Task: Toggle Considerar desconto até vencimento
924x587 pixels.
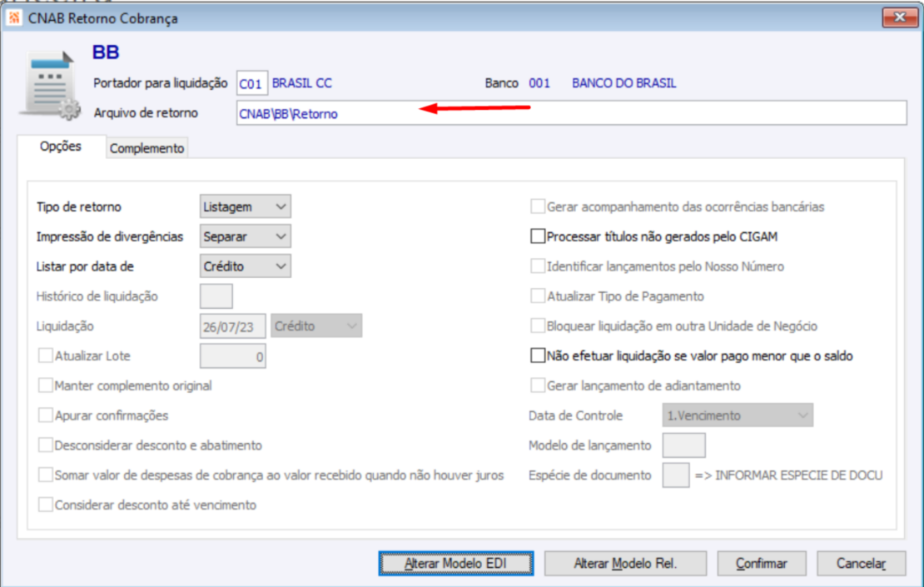Action: [46, 505]
